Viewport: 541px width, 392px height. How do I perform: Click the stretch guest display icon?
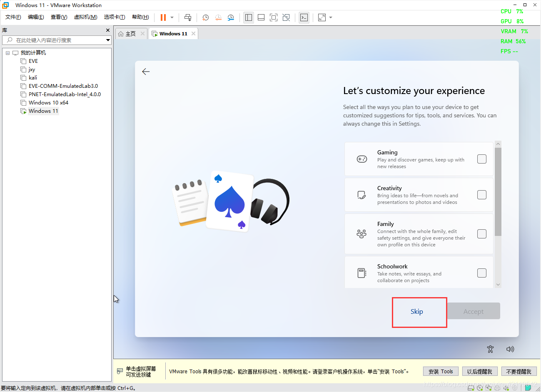click(x=322, y=17)
